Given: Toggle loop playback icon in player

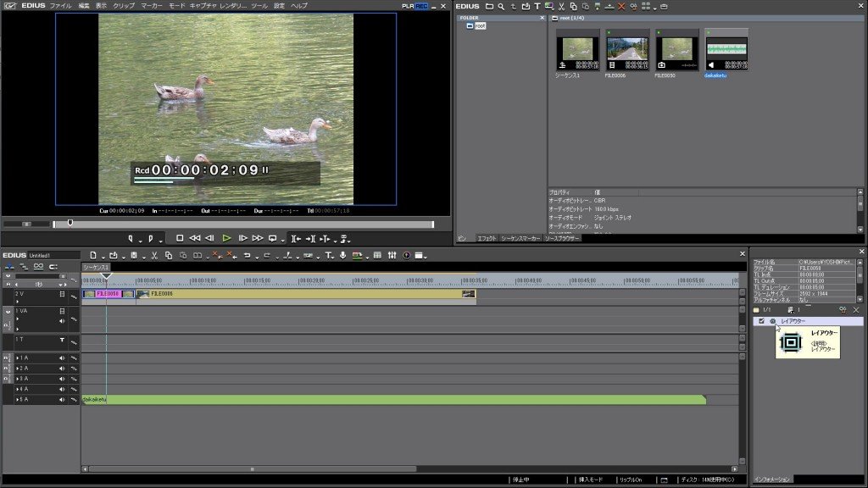Looking at the screenshot, I should (272, 238).
